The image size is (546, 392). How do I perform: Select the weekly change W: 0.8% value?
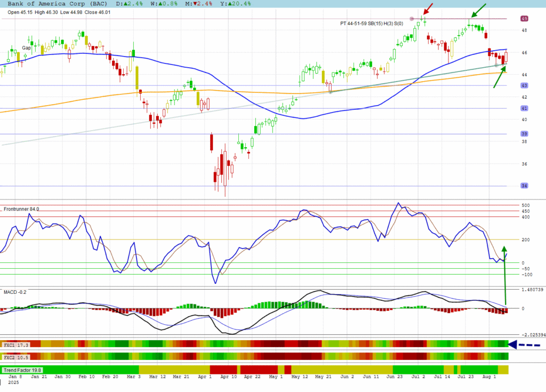pos(164,4)
